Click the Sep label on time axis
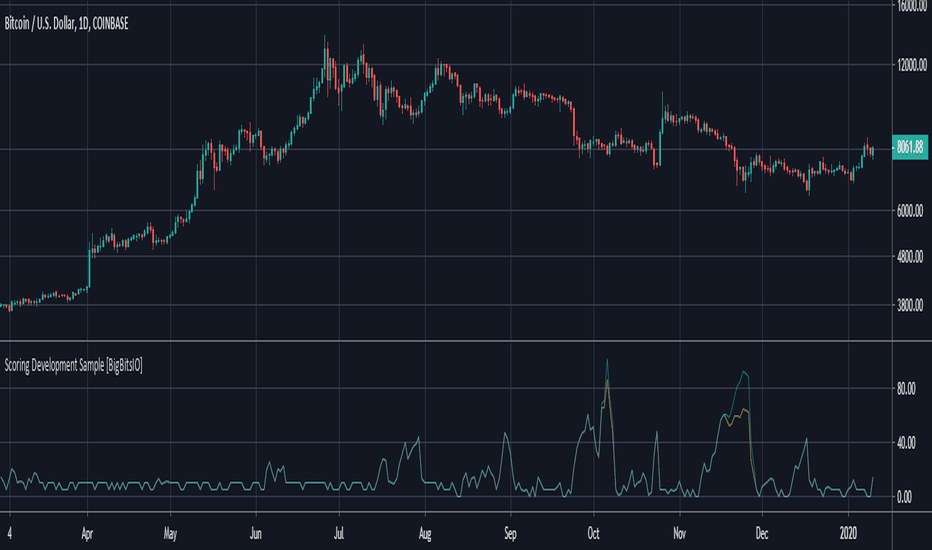 click(x=510, y=534)
